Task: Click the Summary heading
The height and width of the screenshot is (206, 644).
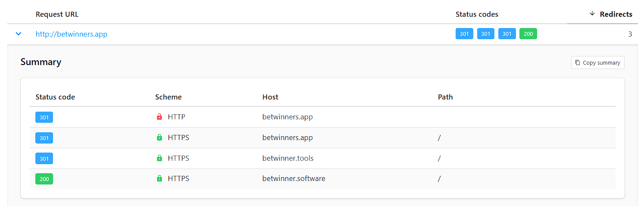Action: [x=41, y=62]
